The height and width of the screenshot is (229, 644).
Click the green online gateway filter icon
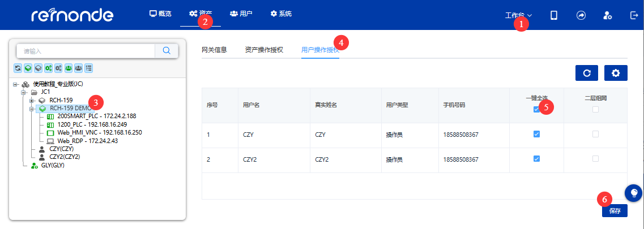click(28, 68)
